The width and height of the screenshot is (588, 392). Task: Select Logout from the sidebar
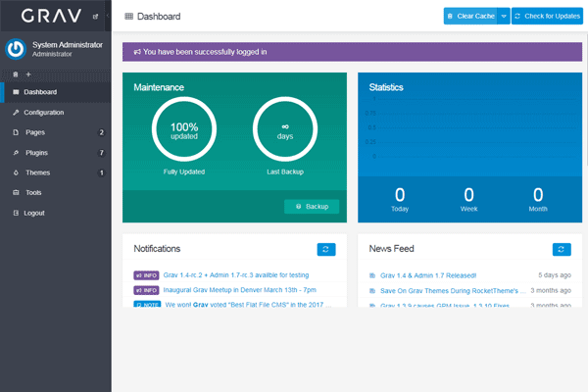[x=34, y=213]
